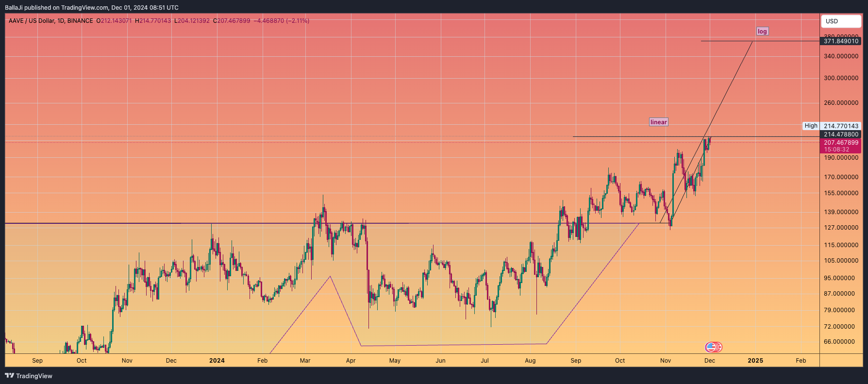Click the 340.000000 price axis label

pos(841,56)
